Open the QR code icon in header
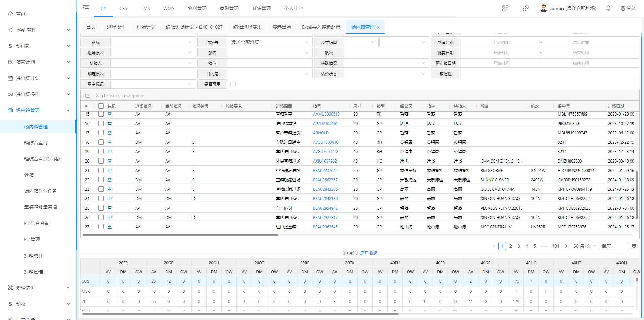The image size is (644, 320). [505, 8]
